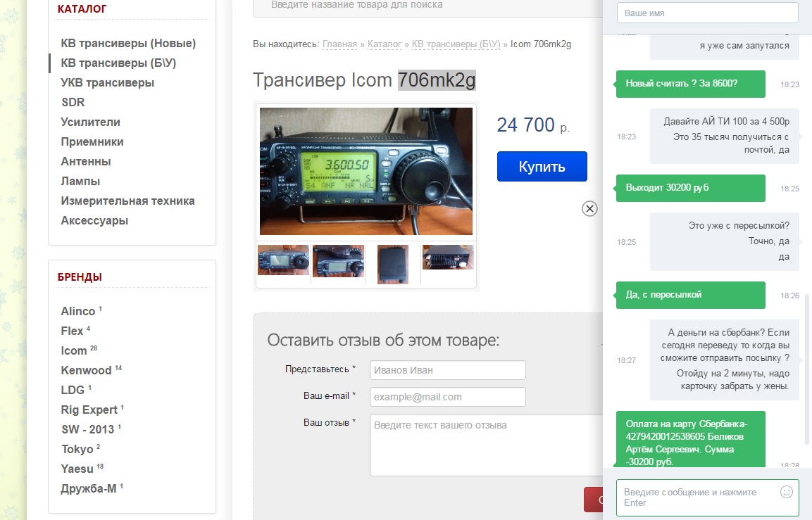The image size is (812, 520).
Task: Open the SDR category
Action: click(73, 103)
